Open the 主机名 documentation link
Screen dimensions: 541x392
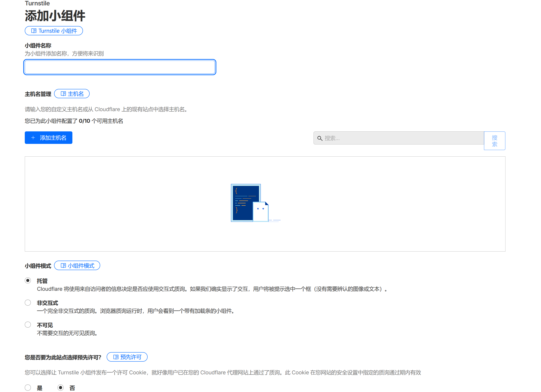coord(76,94)
